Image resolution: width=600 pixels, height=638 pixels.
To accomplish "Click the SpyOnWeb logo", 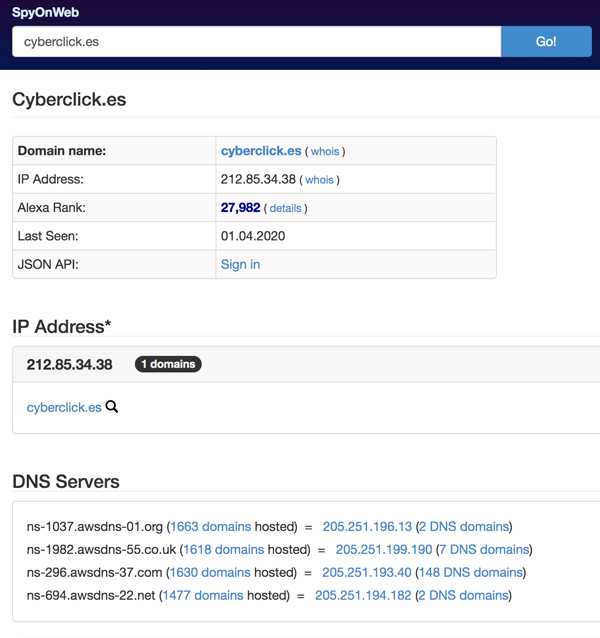I will pos(45,12).
